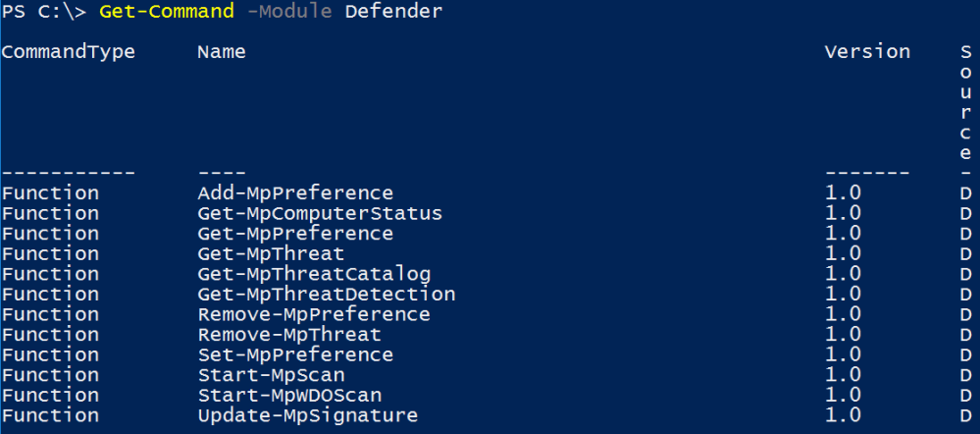Click the Get-MpThreatCatalog function name
Screen dimensions: 980x434
314,274
